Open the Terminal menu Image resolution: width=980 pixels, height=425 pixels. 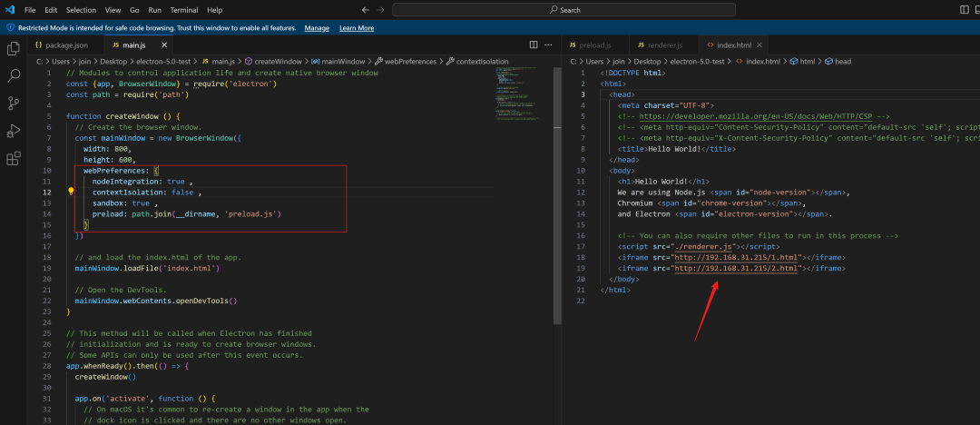coord(184,10)
